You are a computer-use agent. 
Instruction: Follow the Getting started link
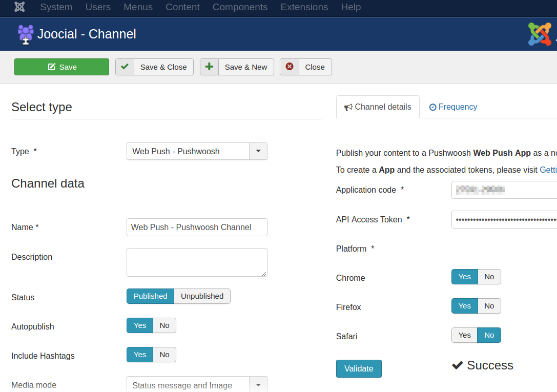tap(548, 170)
